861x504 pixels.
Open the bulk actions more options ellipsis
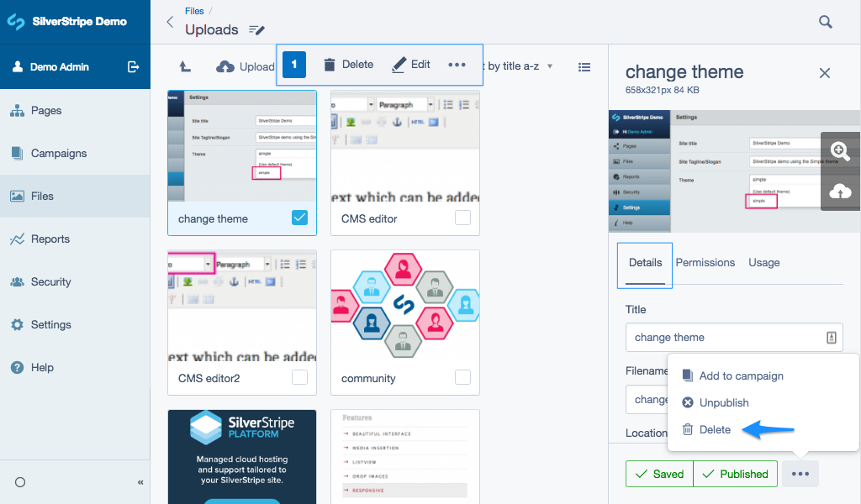457,65
